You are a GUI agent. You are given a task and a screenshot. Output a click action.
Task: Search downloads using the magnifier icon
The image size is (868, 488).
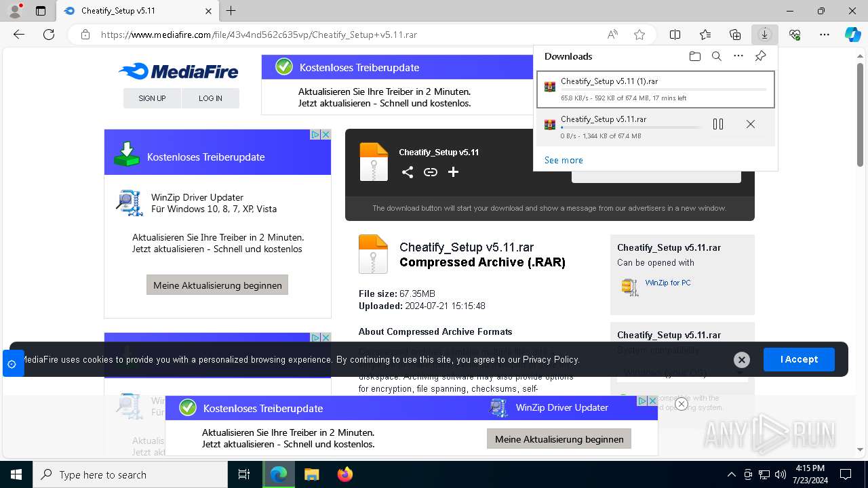click(717, 56)
